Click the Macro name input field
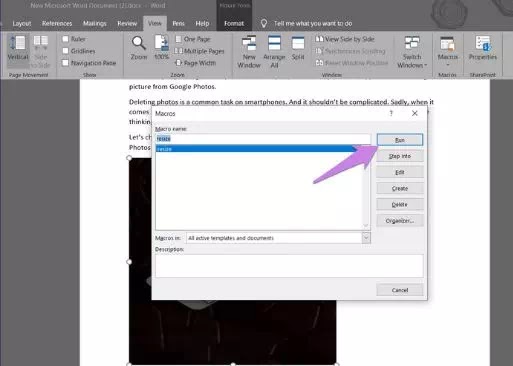The width and height of the screenshot is (513, 366). point(263,139)
